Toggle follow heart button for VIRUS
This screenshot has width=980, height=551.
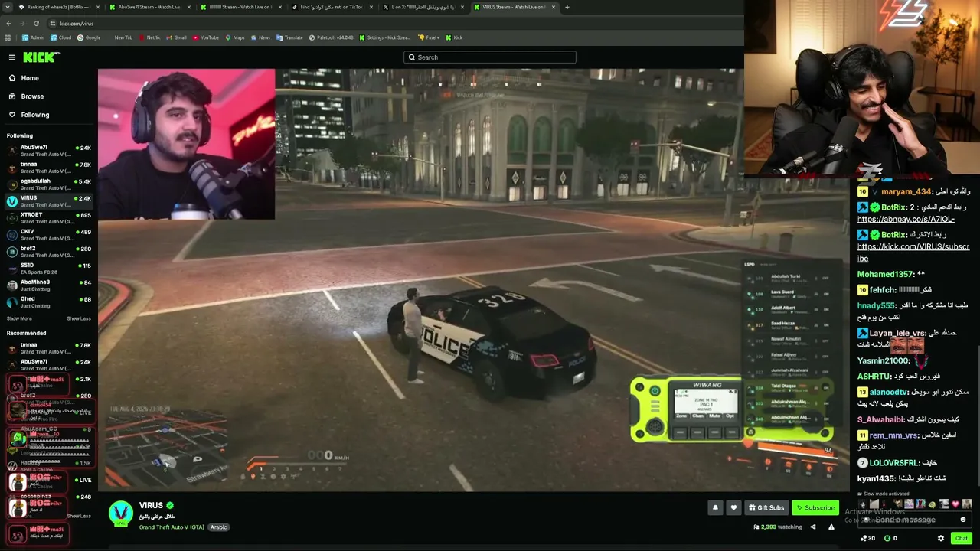733,507
